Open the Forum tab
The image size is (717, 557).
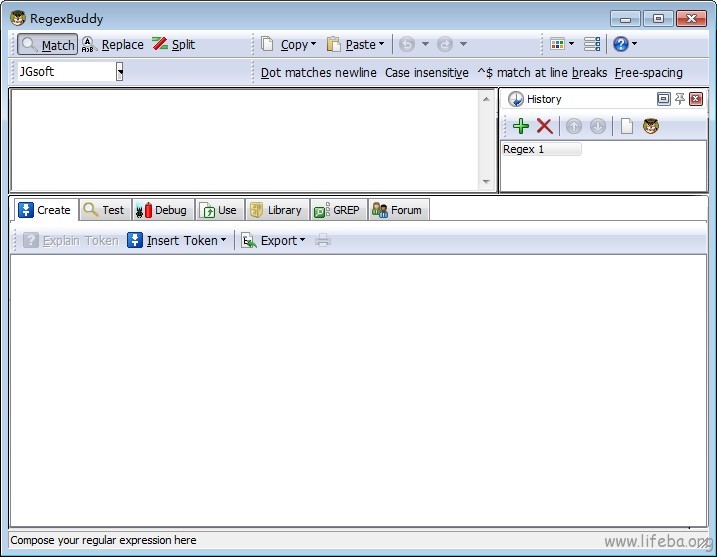(x=398, y=210)
